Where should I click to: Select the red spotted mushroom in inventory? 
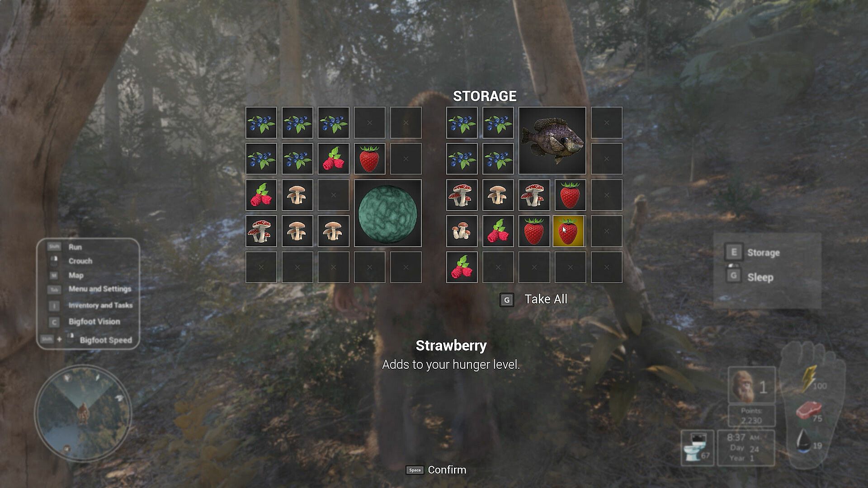click(x=261, y=231)
